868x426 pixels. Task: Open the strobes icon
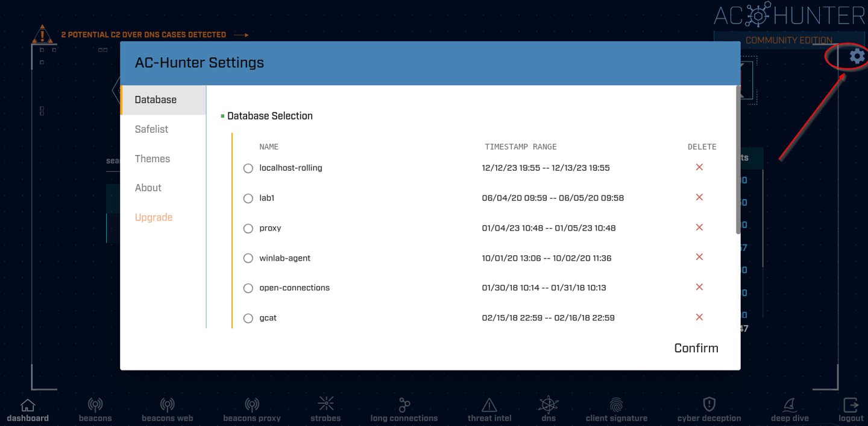pos(326,404)
